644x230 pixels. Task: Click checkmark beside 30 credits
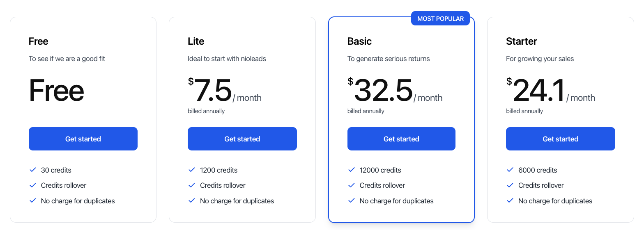pyautogui.click(x=33, y=170)
